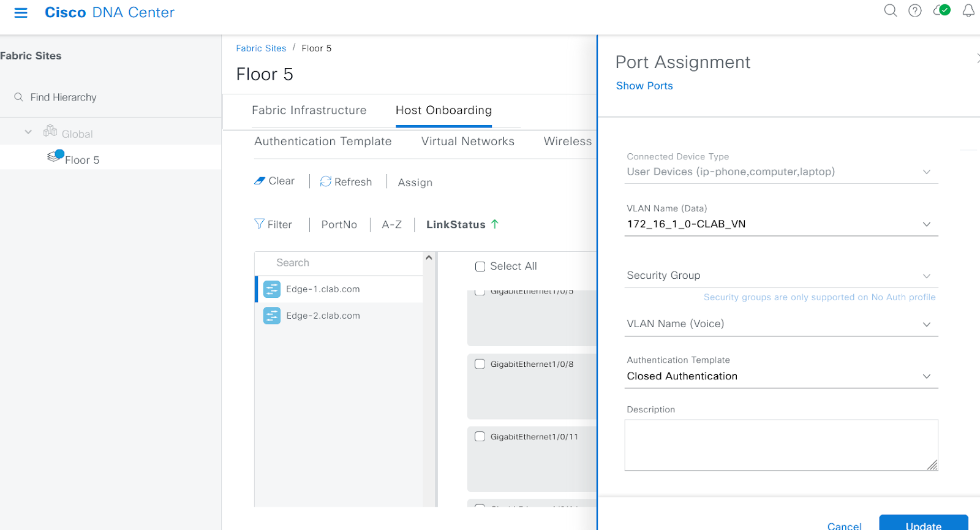Click the Update button
The height and width of the screenshot is (530, 980).
click(x=924, y=523)
